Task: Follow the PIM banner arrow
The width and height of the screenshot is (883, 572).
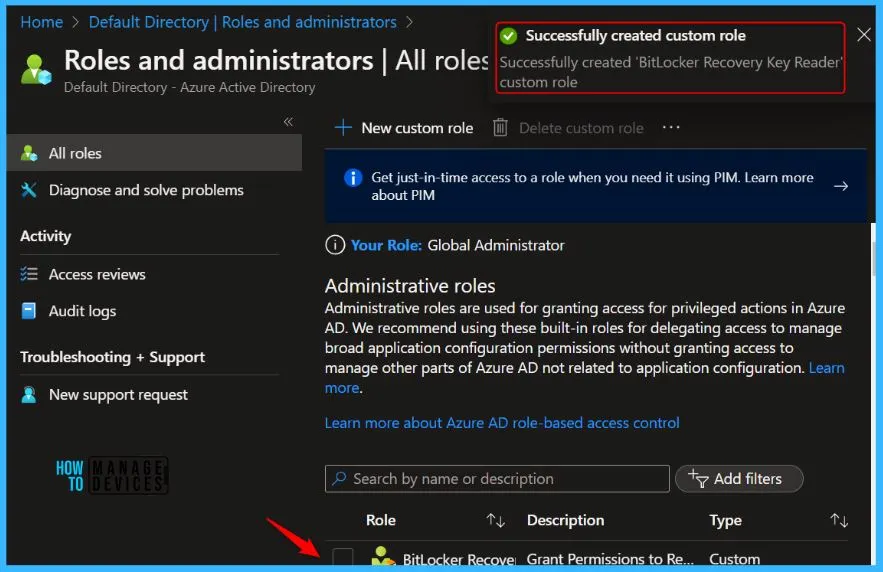Action: pos(841,186)
